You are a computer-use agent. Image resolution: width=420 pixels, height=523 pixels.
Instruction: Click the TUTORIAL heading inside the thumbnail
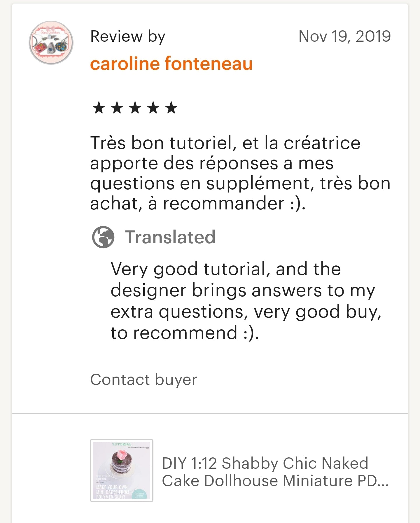[x=122, y=444]
